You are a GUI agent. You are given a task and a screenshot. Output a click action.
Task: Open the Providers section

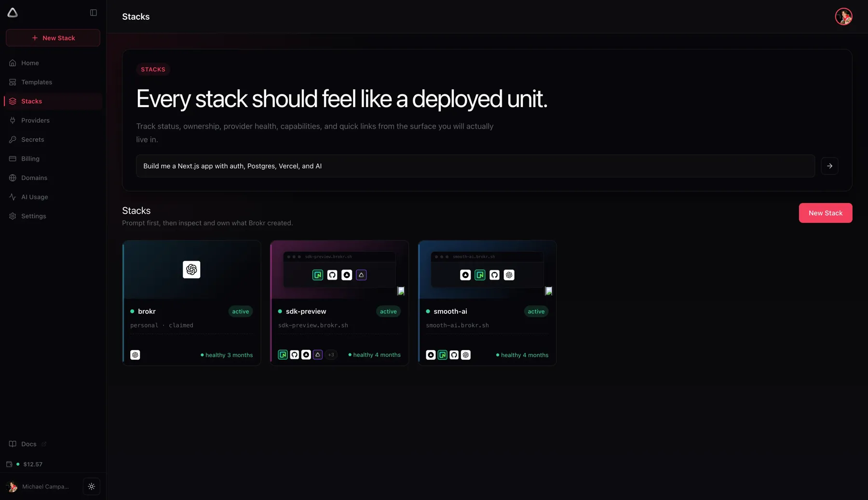pyautogui.click(x=53, y=121)
